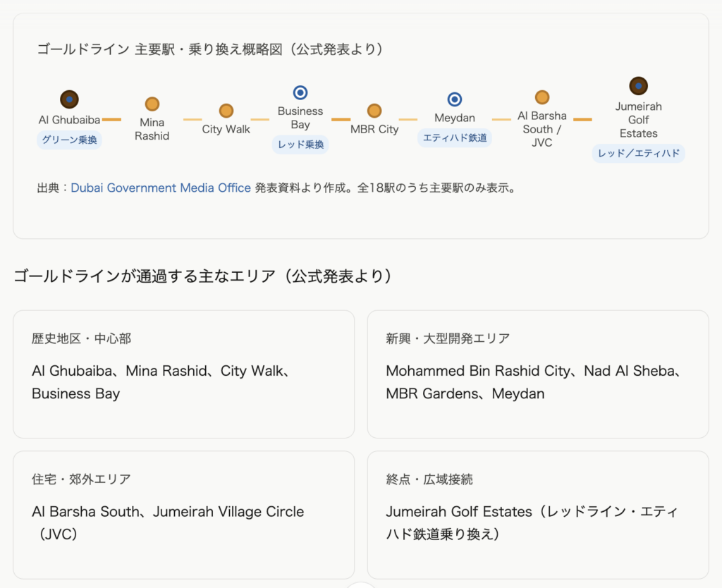The width and height of the screenshot is (722, 588).
Task: Click the ゴールドラインが通過する主なエリア heading
Action: [x=202, y=276]
